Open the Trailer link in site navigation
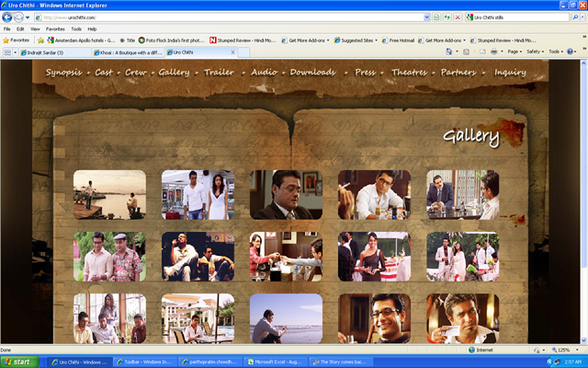The width and height of the screenshot is (588, 368). click(219, 72)
